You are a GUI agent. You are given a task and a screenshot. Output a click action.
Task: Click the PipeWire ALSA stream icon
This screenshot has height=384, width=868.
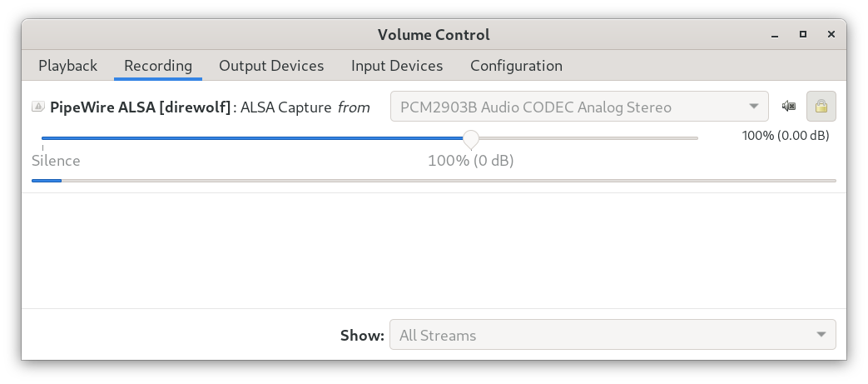pos(38,107)
